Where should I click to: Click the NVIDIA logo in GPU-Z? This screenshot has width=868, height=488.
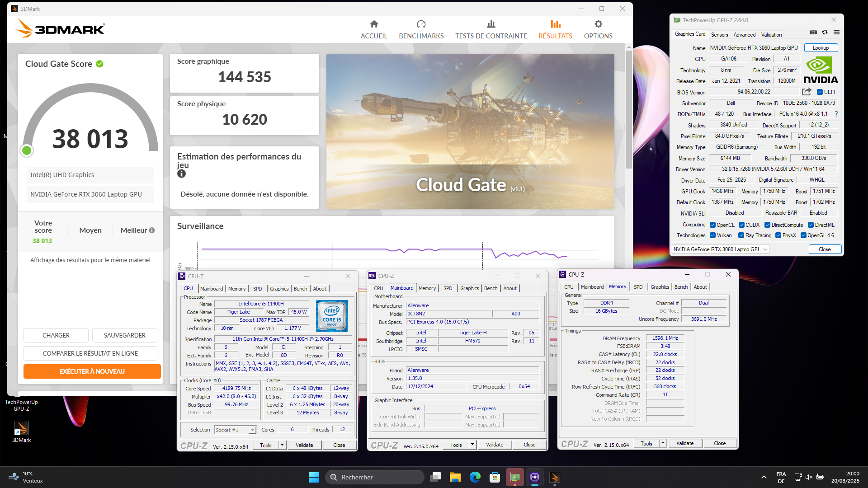[821, 70]
